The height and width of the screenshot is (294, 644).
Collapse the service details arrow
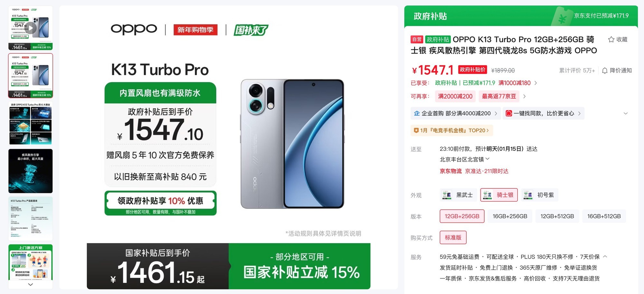(605, 257)
